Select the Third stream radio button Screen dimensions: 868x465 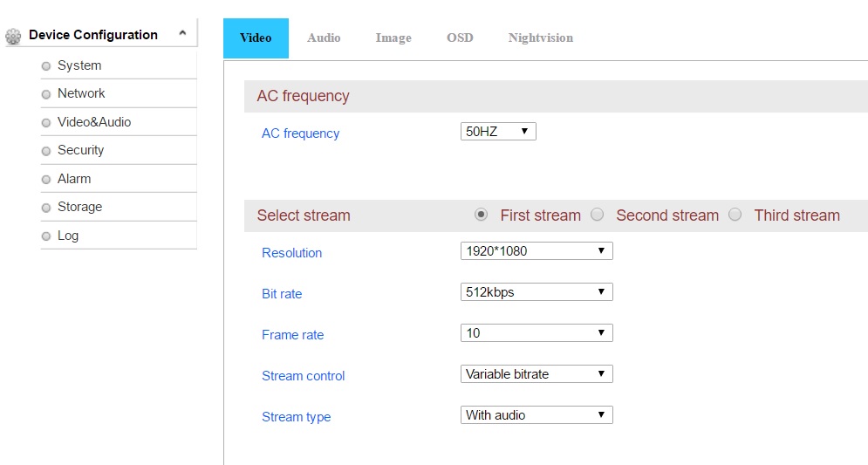(735, 215)
